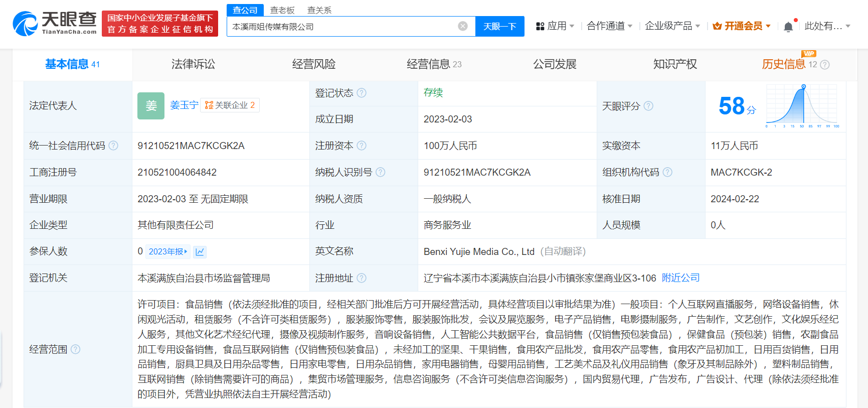Viewport: 868px width, 408px height.
Task: Click the 存续 status value
Action: 433,92
